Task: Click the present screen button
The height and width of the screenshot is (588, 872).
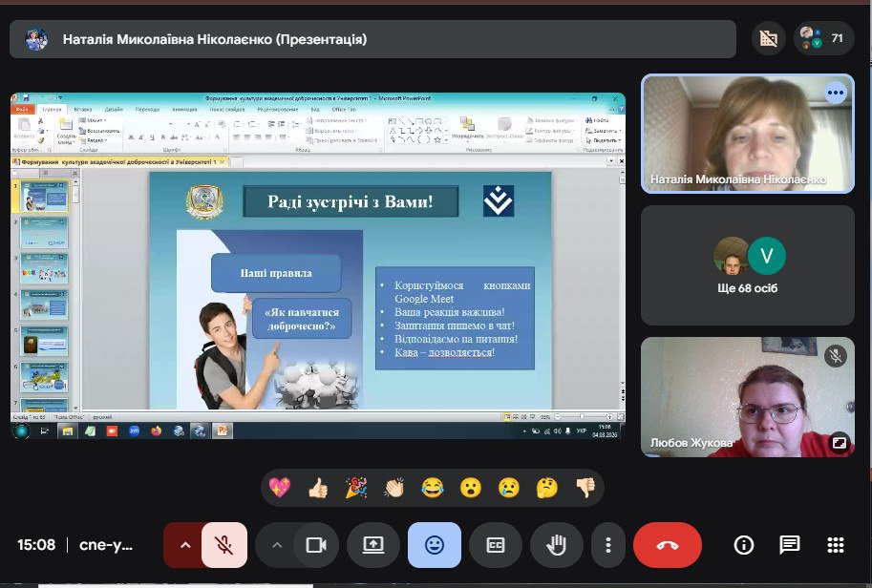Action: click(373, 545)
